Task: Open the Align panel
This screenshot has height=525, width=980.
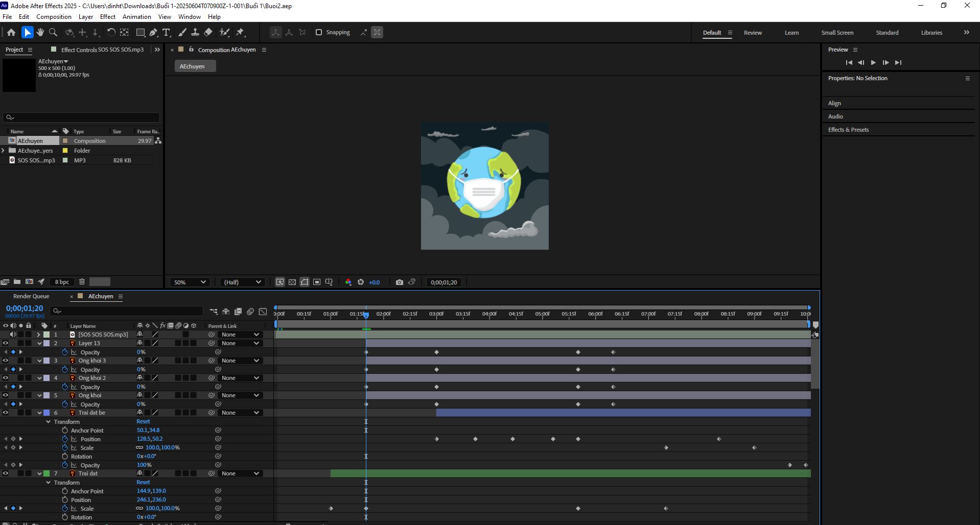Action: tap(834, 103)
